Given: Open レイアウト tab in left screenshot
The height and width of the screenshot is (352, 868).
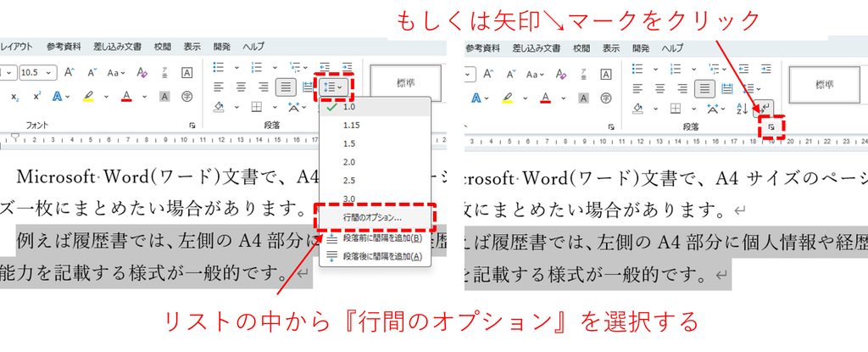Looking at the screenshot, I should click(15, 47).
